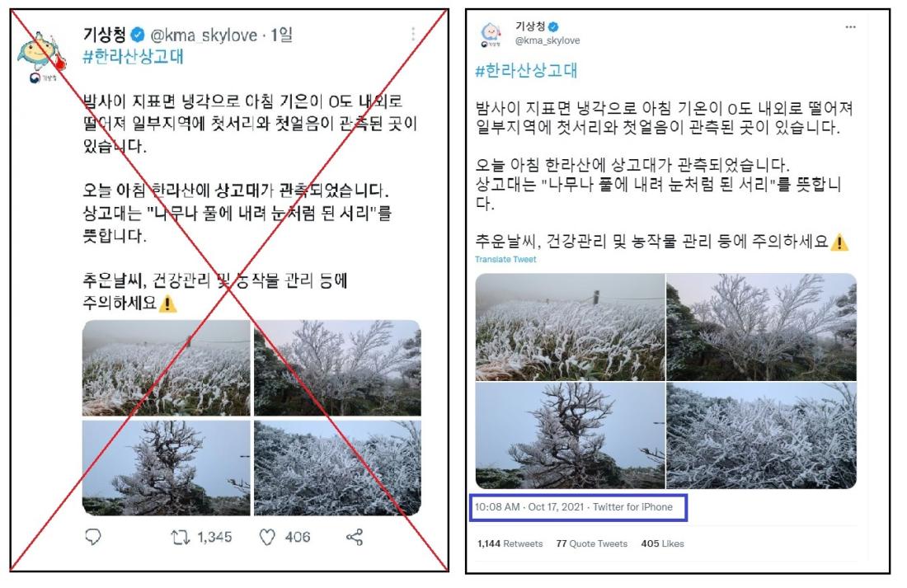
Task: View the 77 Quote Tweets list
Action: click(x=592, y=544)
